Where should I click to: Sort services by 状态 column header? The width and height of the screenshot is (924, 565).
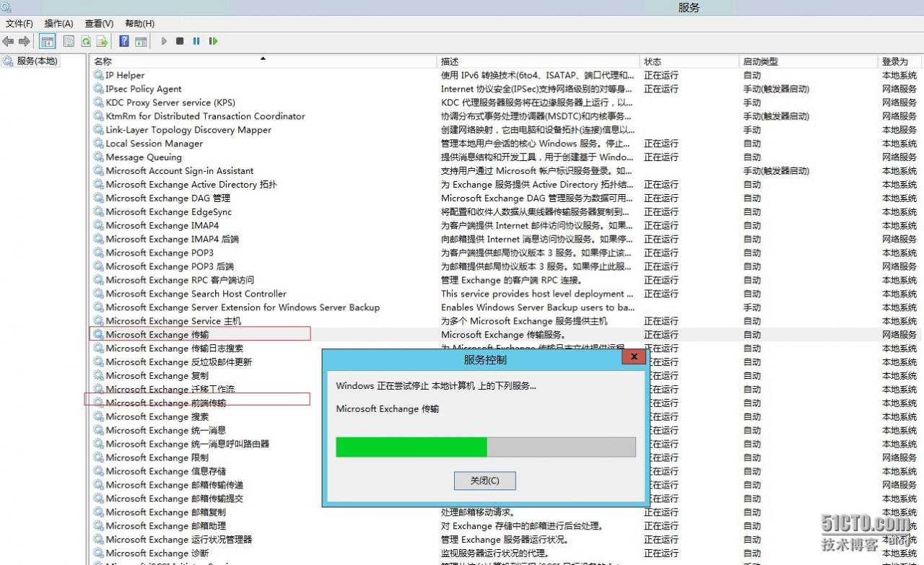653,61
